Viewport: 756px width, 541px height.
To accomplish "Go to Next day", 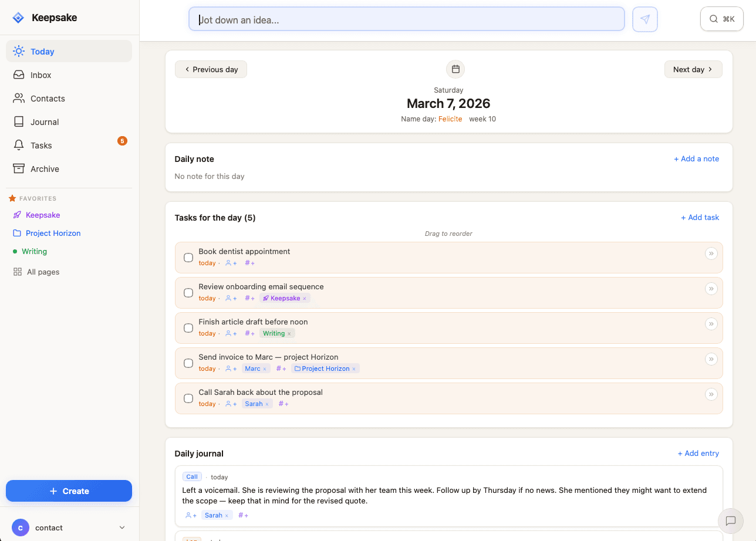I will (x=693, y=69).
